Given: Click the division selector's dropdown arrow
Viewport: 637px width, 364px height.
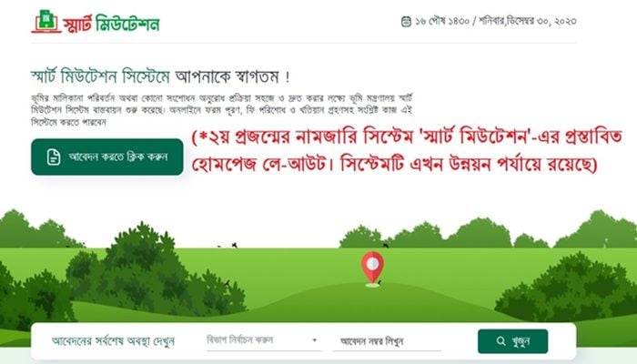Looking at the screenshot, I should click(315, 340).
